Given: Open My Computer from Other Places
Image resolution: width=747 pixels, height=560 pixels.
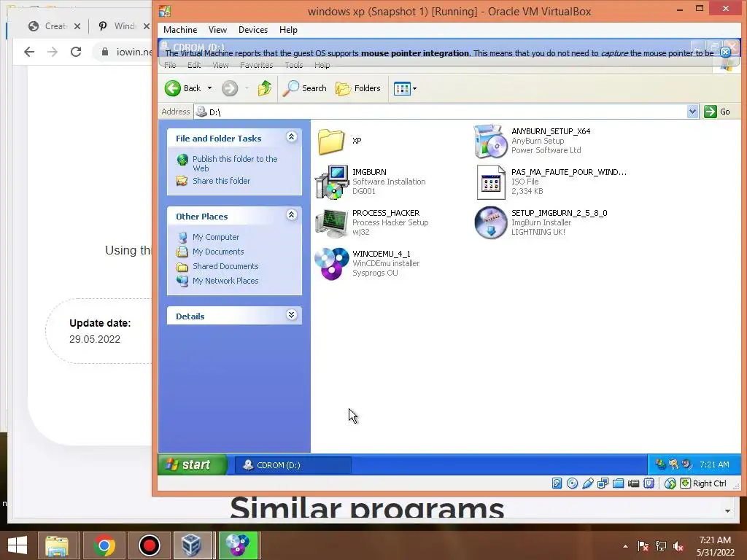Looking at the screenshot, I should point(216,237).
